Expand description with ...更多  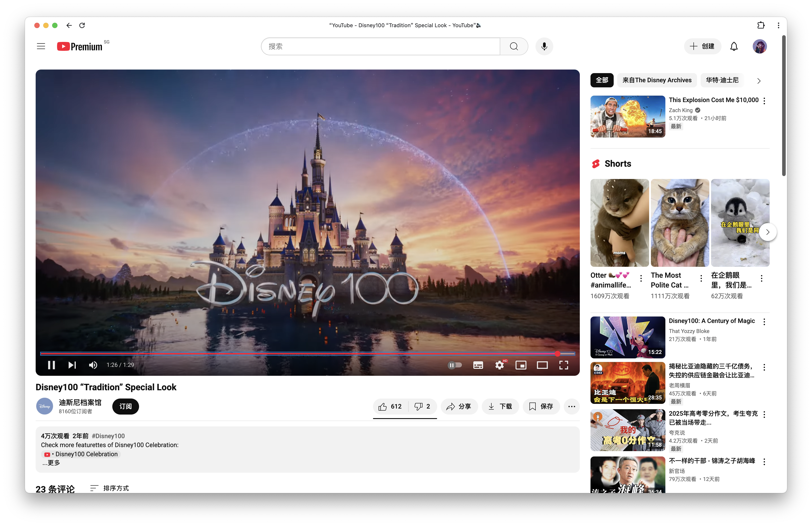(x=51, y=463)
